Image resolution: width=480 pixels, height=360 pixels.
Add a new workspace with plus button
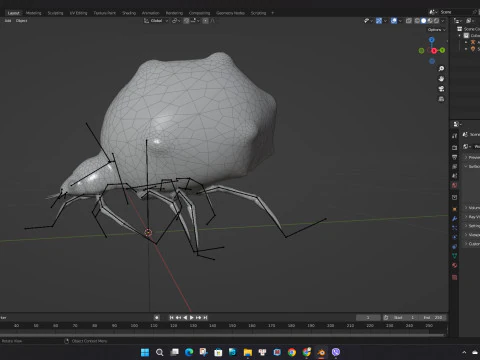click(x=272, y=13)
